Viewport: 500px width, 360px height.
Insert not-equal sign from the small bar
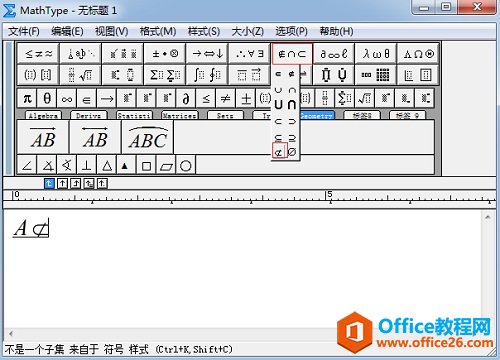coord(226,98)
